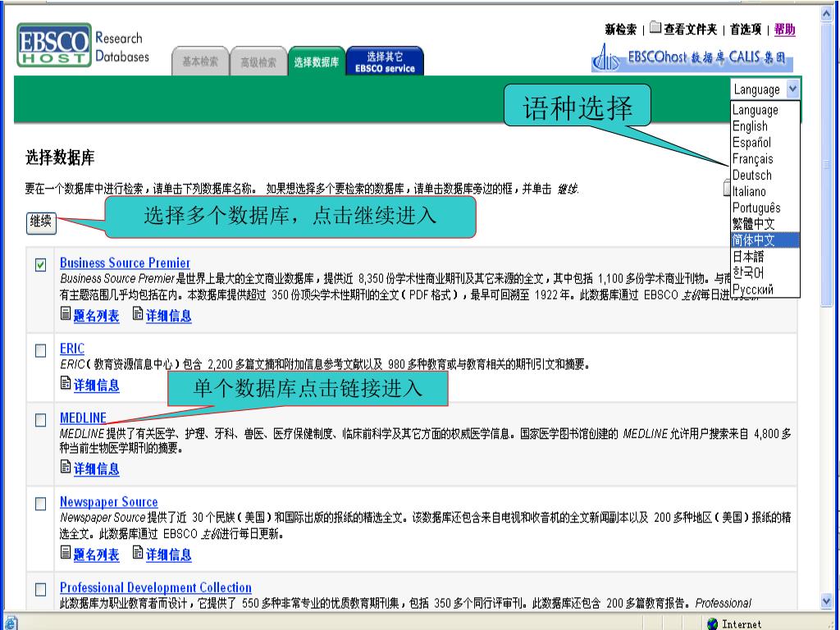The image size is (840, 630).
Task: Open the Language dropdown arrow
Action: [793, 89]
